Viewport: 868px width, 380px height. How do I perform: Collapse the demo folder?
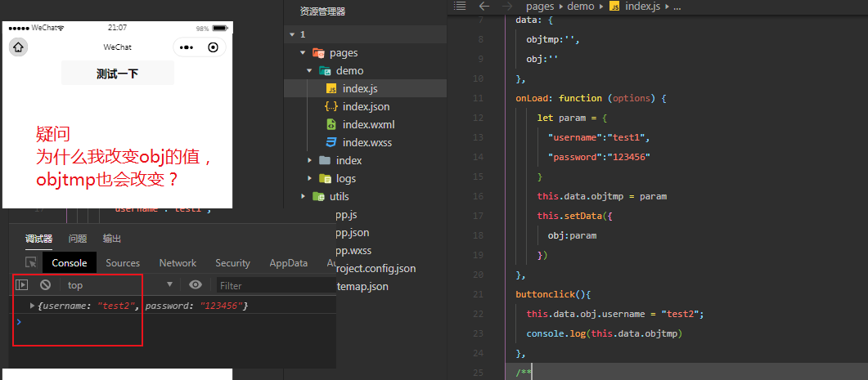tap(309, 71)
